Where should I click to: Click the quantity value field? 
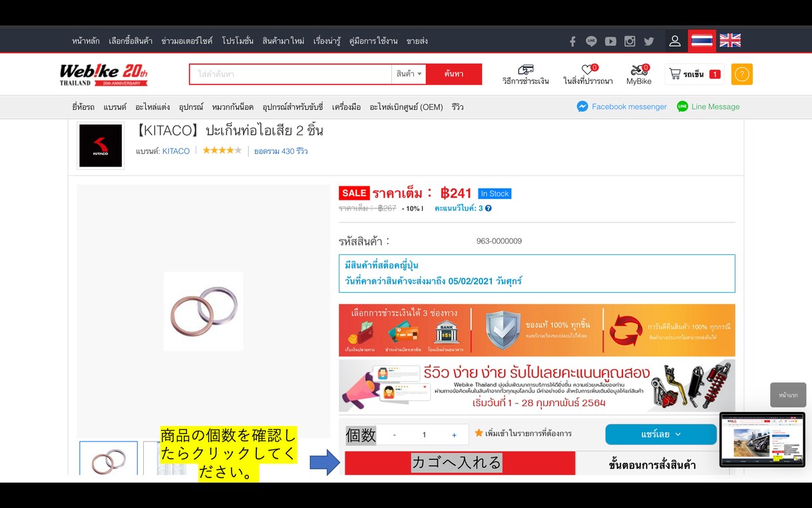click(x=425, y=435)
